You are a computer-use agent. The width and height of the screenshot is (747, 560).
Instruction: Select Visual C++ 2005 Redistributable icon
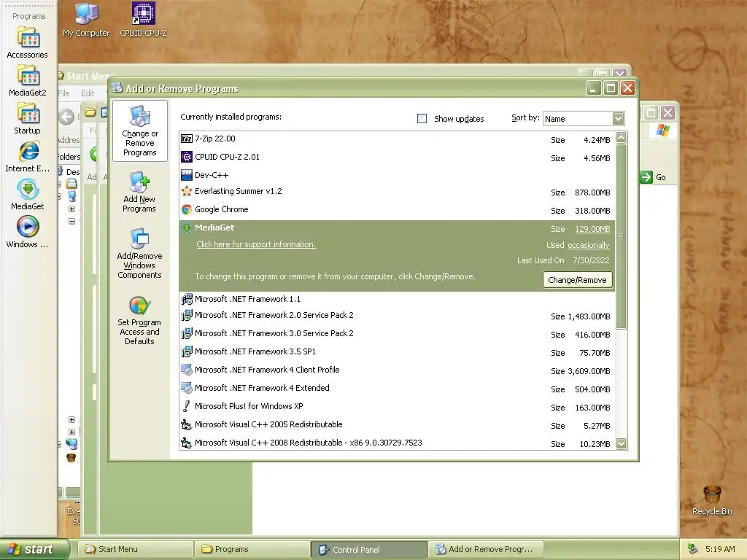[x=187, y=424]
